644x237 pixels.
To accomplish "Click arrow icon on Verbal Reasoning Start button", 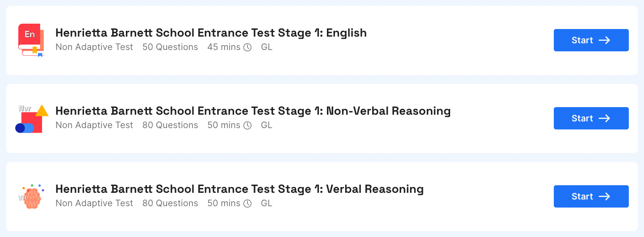I will pyautogui.click(x=604, y=196).
